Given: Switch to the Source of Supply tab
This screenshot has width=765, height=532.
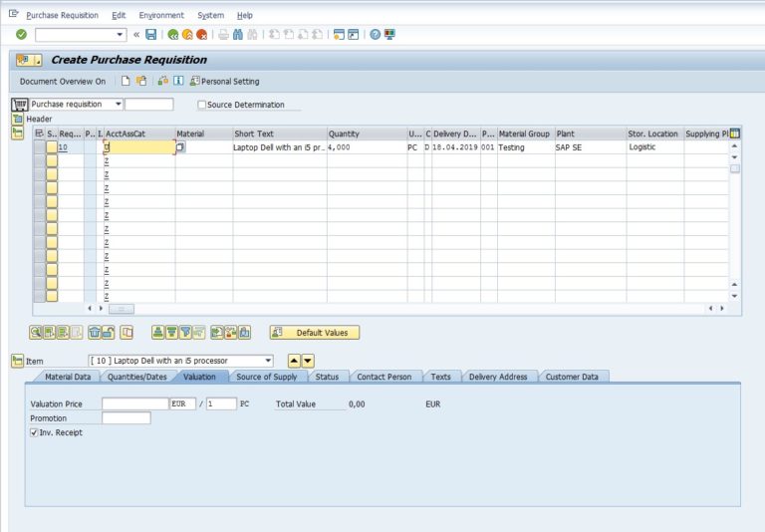Looking at the screenshot, I should point(266,377).
